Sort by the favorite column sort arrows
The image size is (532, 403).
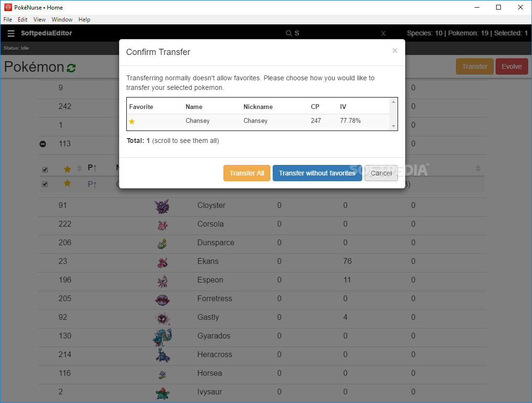click(x=79, y=168)
